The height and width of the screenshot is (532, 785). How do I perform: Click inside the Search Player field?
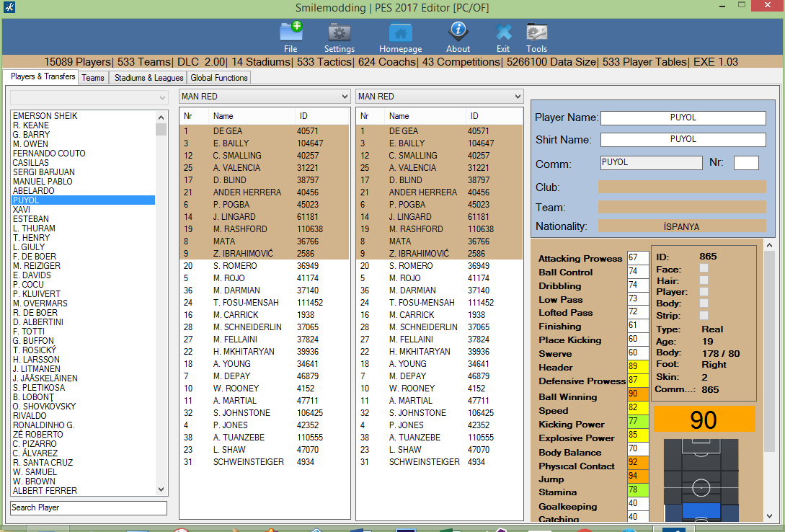88,507
